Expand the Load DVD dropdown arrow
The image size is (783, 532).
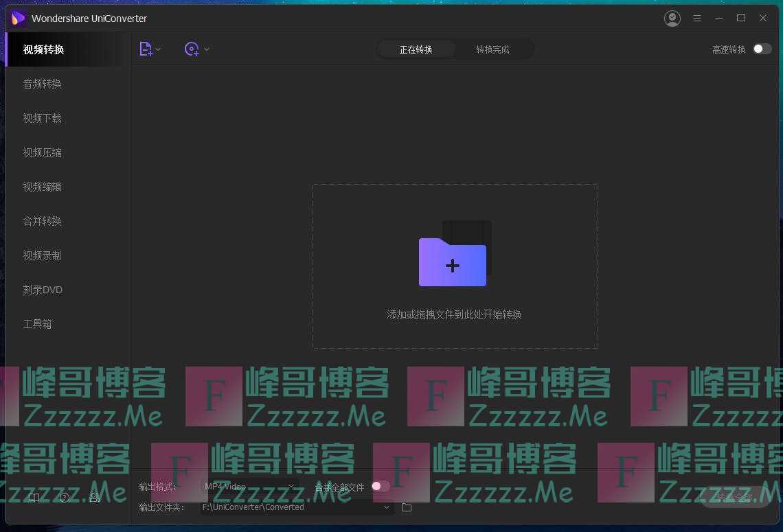click(x=206, y=49)
